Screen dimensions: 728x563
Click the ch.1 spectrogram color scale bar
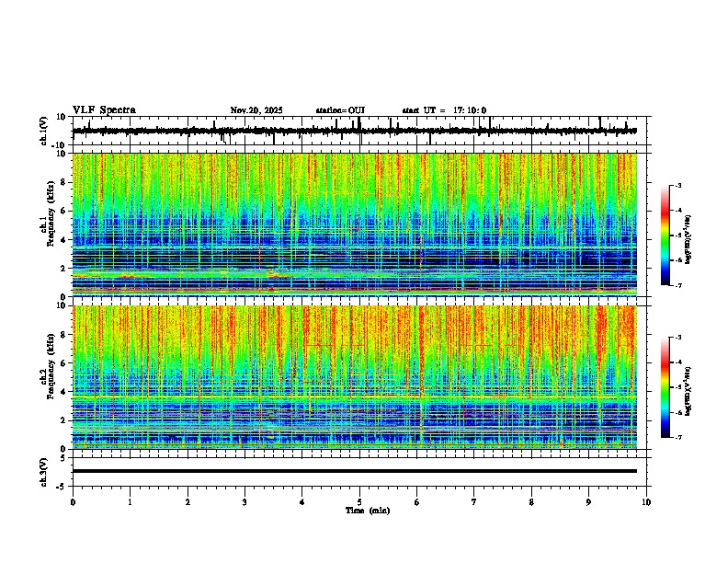click(665, 236)
